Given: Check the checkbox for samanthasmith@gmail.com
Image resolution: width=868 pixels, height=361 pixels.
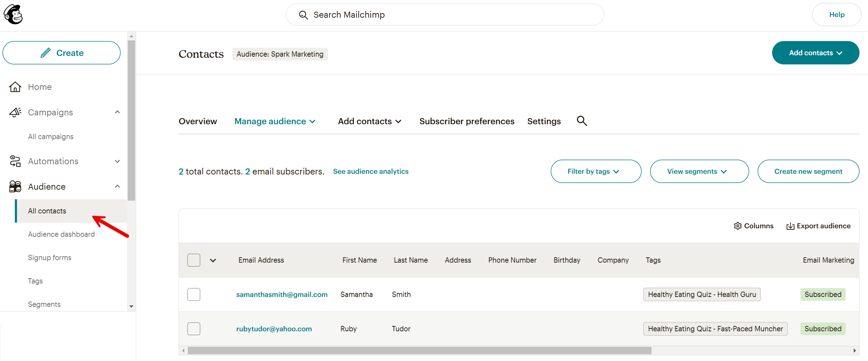Looking at the screenshot, I should 194,294.
